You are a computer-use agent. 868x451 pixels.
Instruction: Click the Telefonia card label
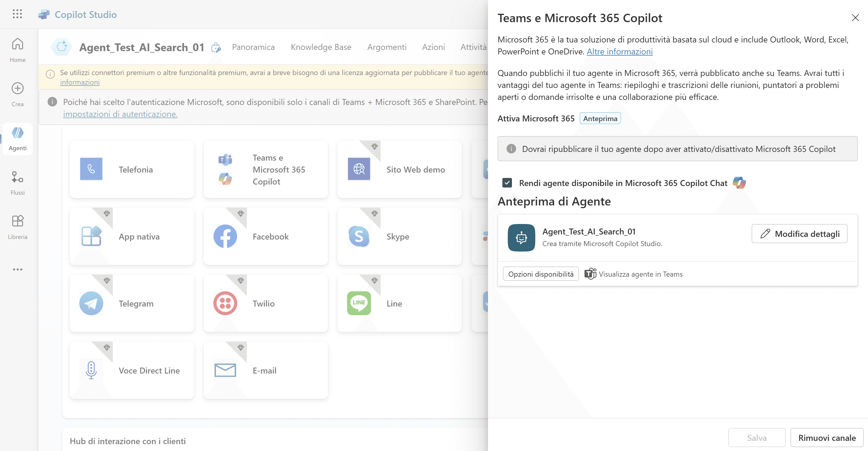pyautogui.click(x=136, y=169)
